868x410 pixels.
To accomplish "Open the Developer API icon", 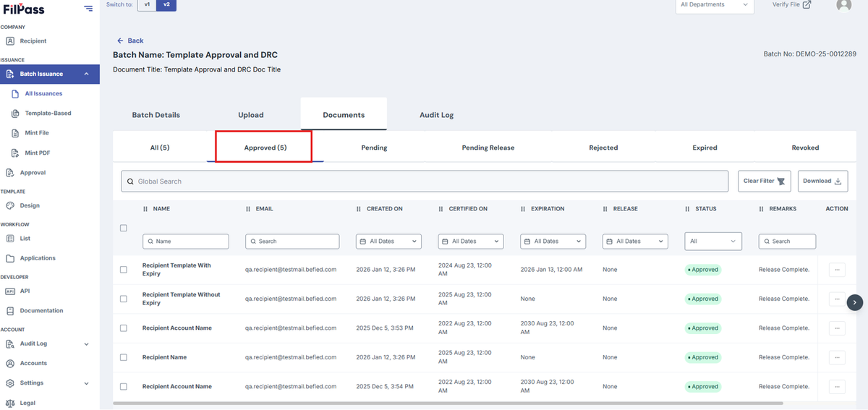I will (10, 291).
